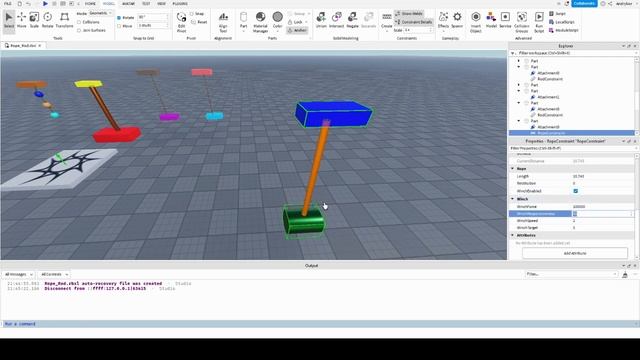Click the Collaborate button

click(584, 4)
